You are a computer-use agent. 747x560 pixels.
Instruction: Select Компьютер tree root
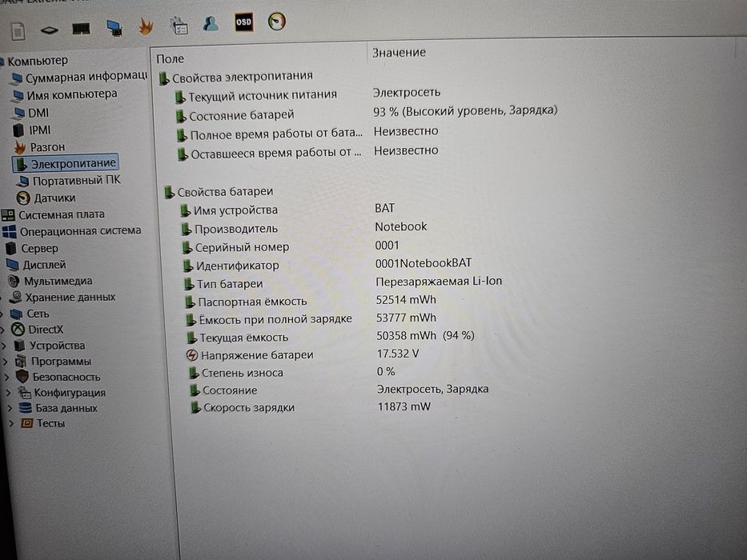click(38, 61)
